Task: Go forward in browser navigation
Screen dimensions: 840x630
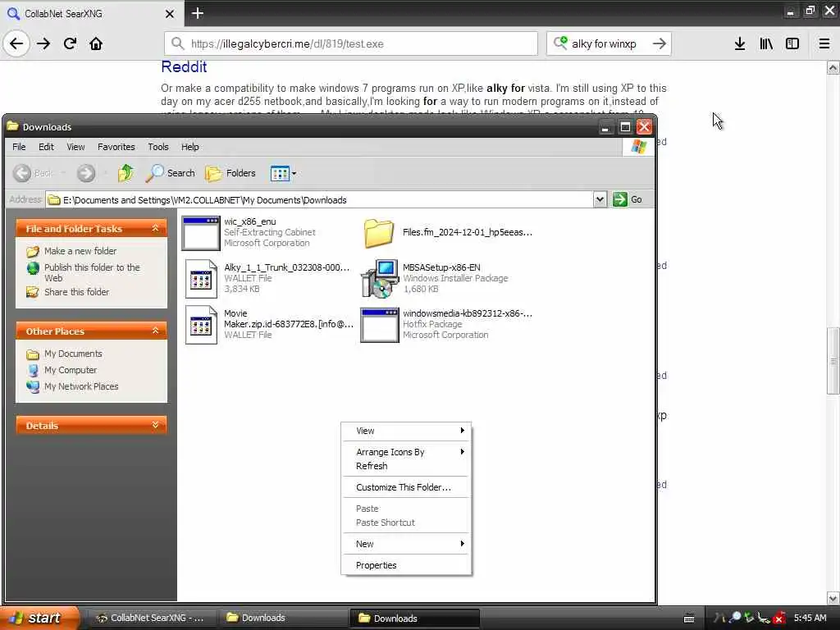Action: (43, 43)
